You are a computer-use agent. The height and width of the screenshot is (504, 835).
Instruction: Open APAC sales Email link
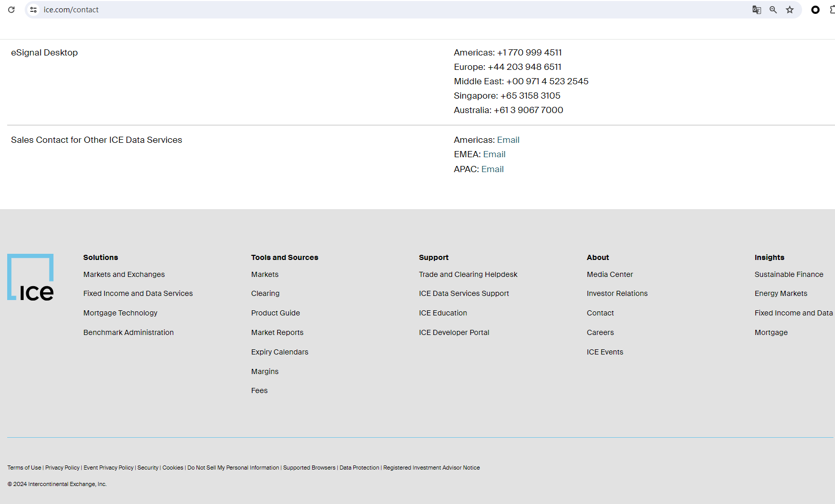[x=492, y=169]
